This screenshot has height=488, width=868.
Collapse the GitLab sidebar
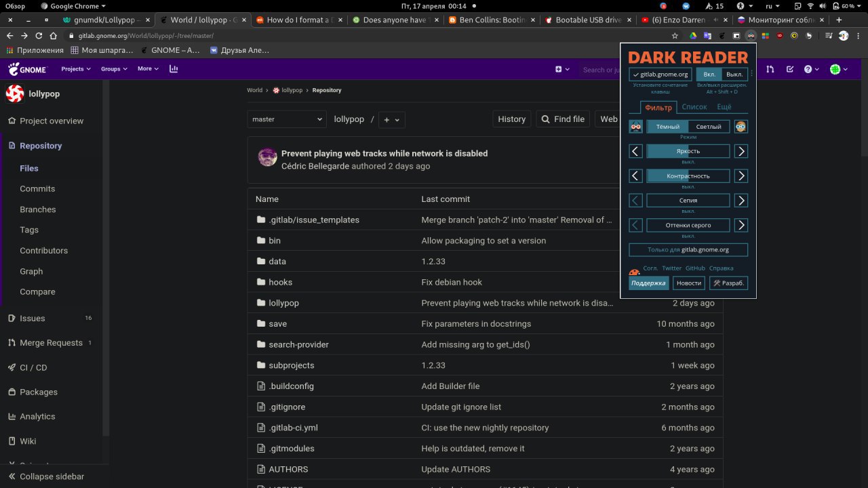pyautogui.click(x=45, y=476)
